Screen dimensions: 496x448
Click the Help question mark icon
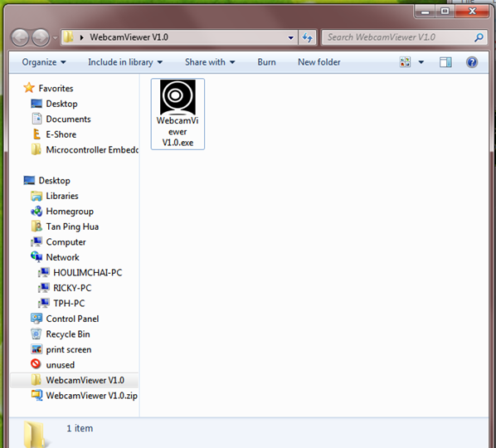point(471,62)
